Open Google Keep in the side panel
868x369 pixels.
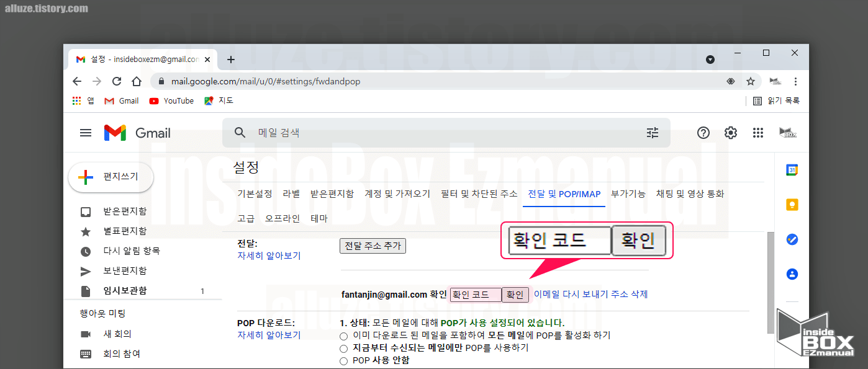click(x=792, y=205)
